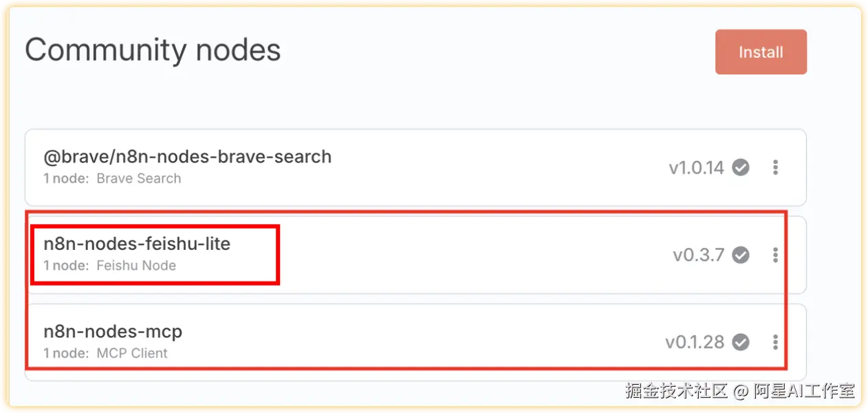This screenshot has height=413, width=868.
Task: Click verified checkmark beside v0.1.28
Action: point(740,342)
